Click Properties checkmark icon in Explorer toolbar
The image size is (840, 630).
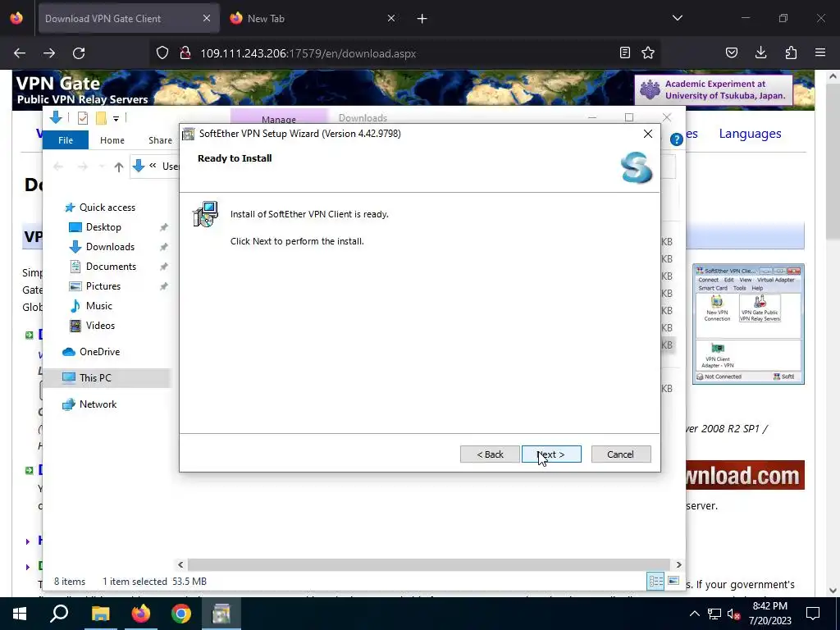83,118
